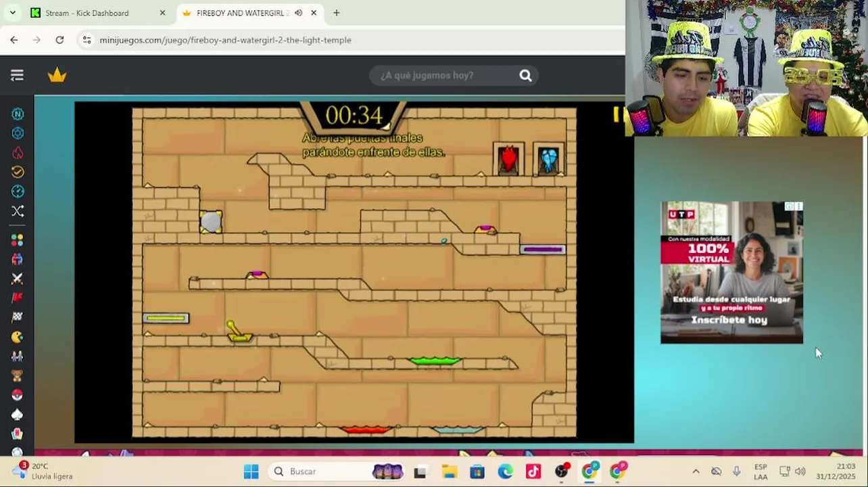
Task: Reload the current page
Action: [59, 40]
